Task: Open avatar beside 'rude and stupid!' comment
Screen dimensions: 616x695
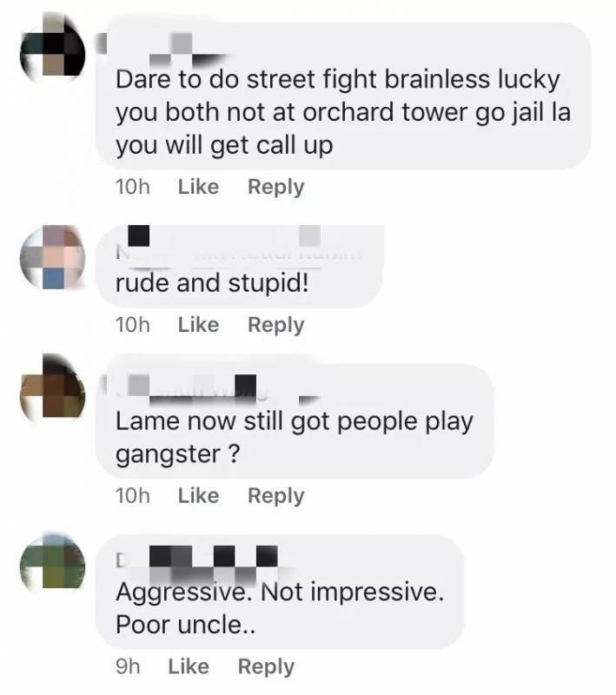Action: (52, 257)
